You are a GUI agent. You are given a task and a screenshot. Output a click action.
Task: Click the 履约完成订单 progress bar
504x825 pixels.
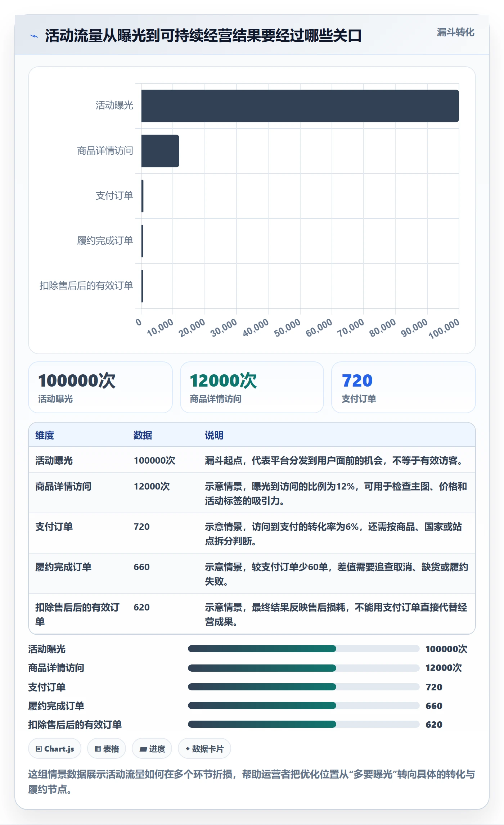point(303,705)
